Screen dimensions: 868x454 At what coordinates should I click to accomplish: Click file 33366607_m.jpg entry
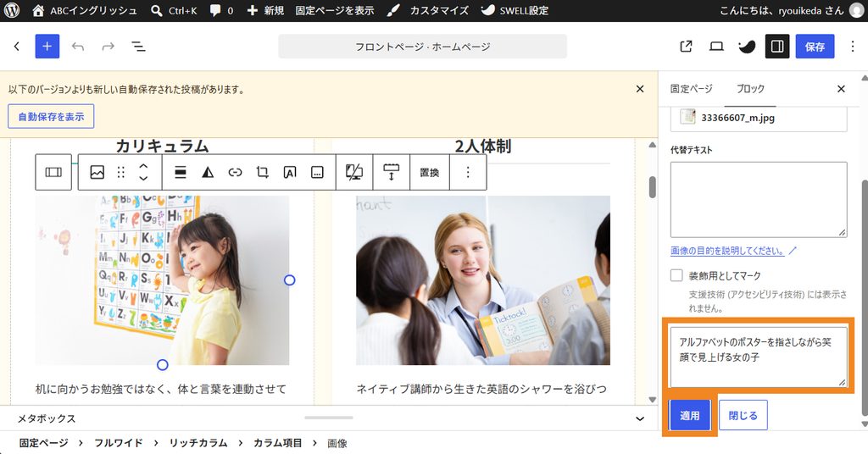759,118
